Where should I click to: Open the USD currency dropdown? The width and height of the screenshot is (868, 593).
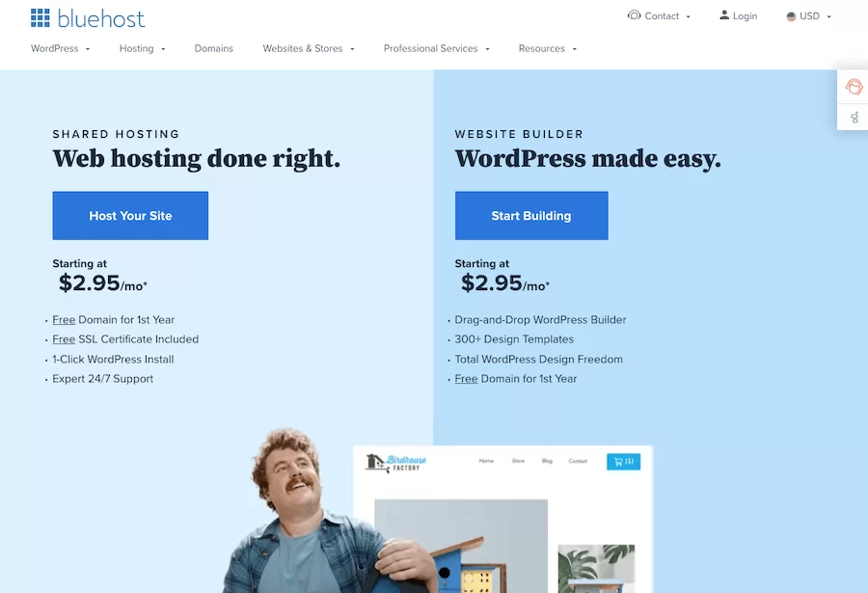[x=809, y=16]
